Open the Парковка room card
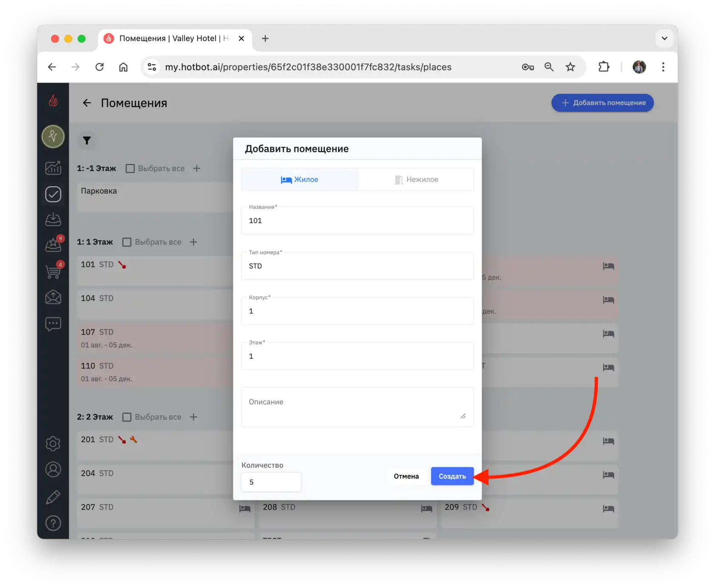 tap(155, 197)
